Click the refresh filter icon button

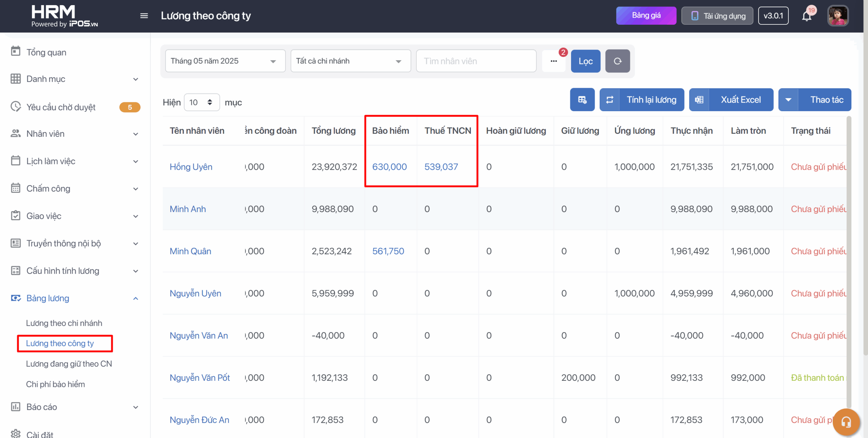click(x=617, y=61)
